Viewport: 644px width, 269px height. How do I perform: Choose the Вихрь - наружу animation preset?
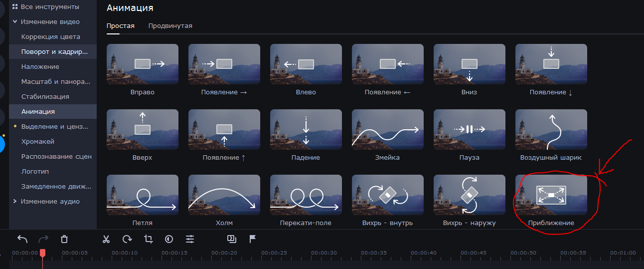(470, 195)
